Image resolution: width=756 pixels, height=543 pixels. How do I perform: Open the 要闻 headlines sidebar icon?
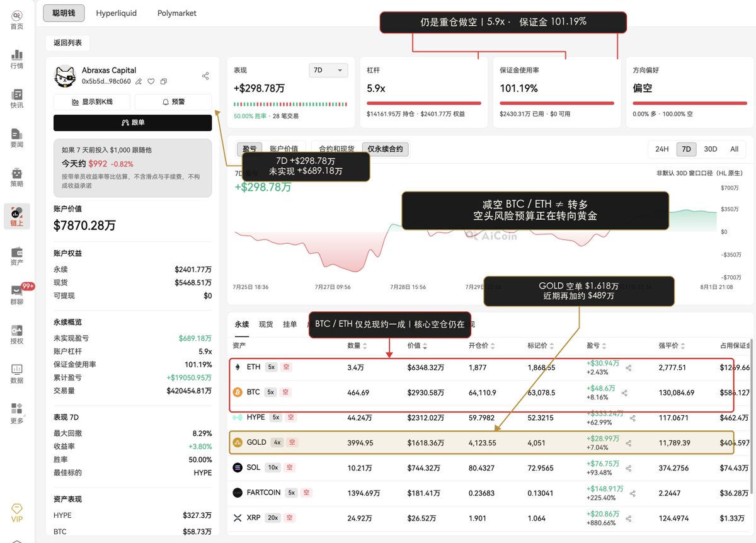[17, 137]
